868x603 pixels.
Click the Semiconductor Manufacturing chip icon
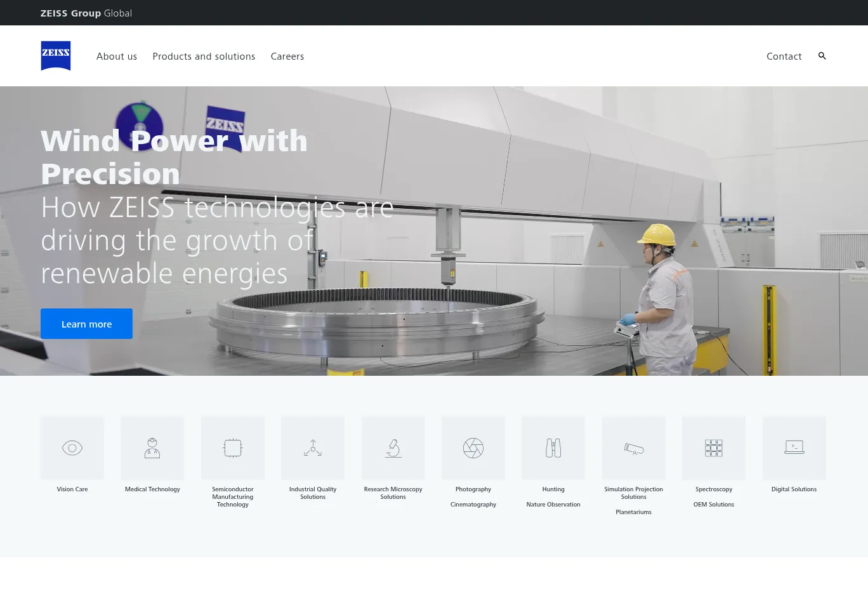click(x=233, y=448)
